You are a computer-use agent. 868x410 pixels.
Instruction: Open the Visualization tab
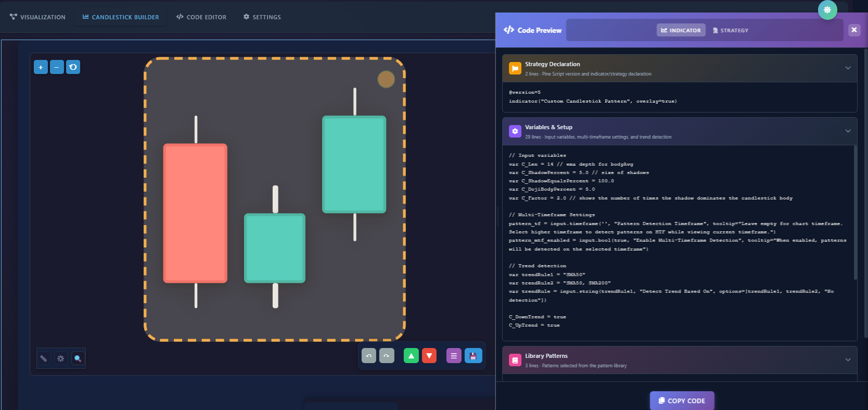click(x=37, y=17)
